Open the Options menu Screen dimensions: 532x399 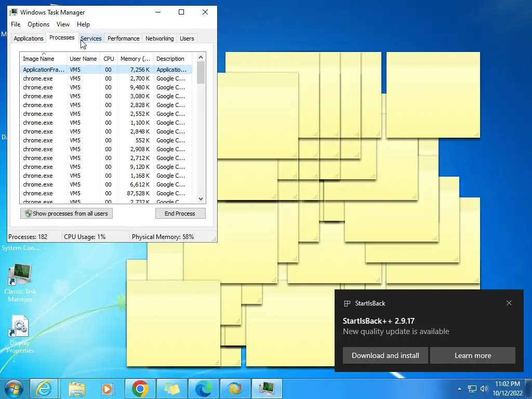38,24
